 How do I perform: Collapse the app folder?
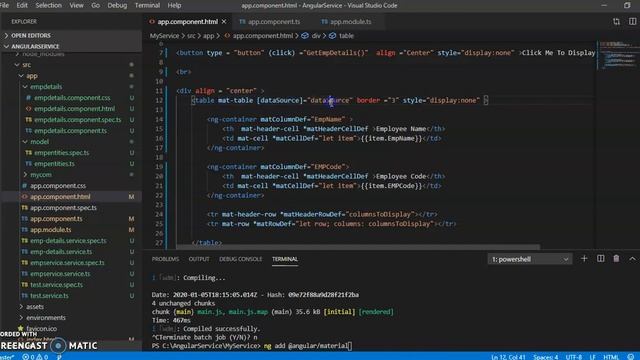(28, 76)
